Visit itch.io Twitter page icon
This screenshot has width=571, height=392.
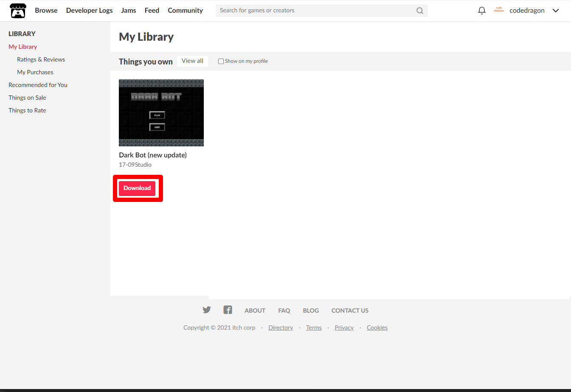tap(207, 310)
